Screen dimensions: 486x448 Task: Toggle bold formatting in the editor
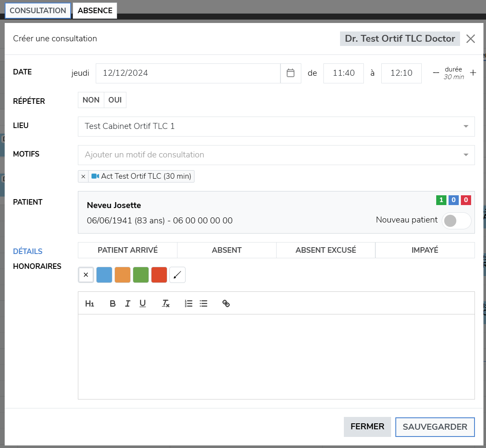112,304
